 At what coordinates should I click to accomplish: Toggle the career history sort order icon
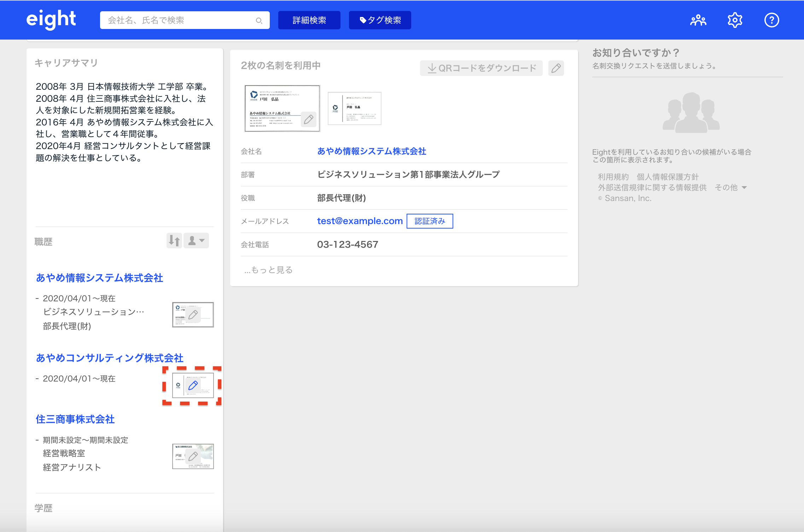[x=174, y=241]
